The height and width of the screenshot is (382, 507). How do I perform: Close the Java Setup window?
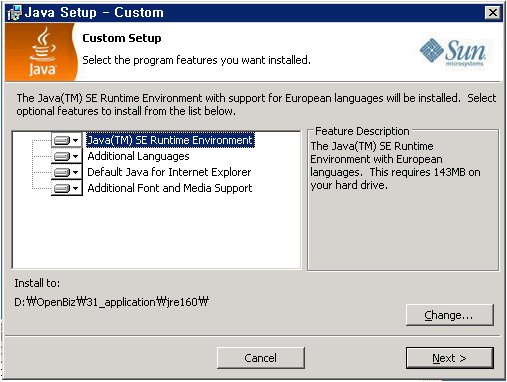(x=493, y=13)
